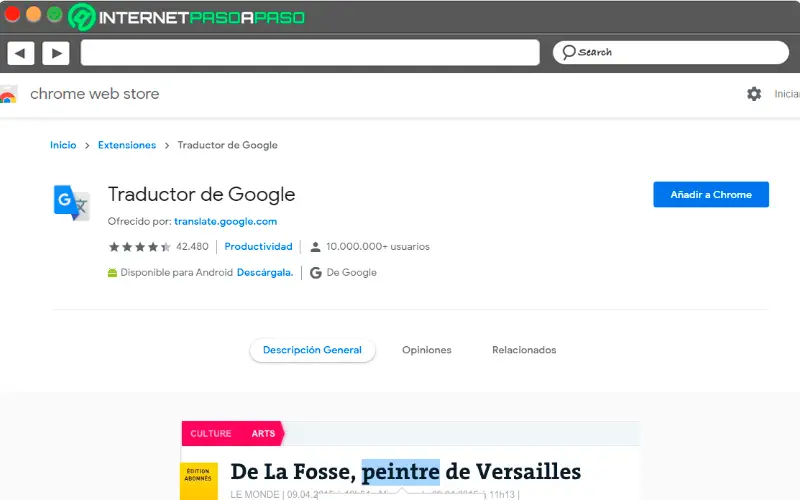
Task: Click the green window zoom button
Action: click(x=55, y=15)
